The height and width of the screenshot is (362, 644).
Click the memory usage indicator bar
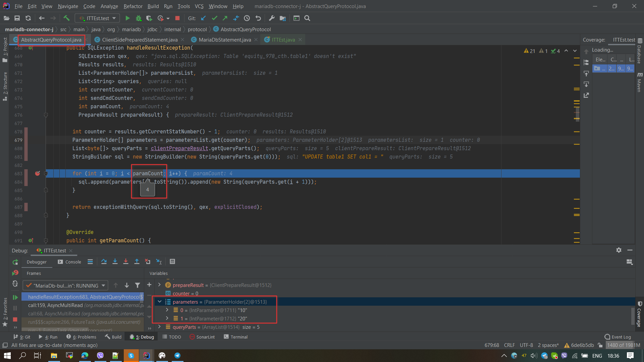point(623,345)
